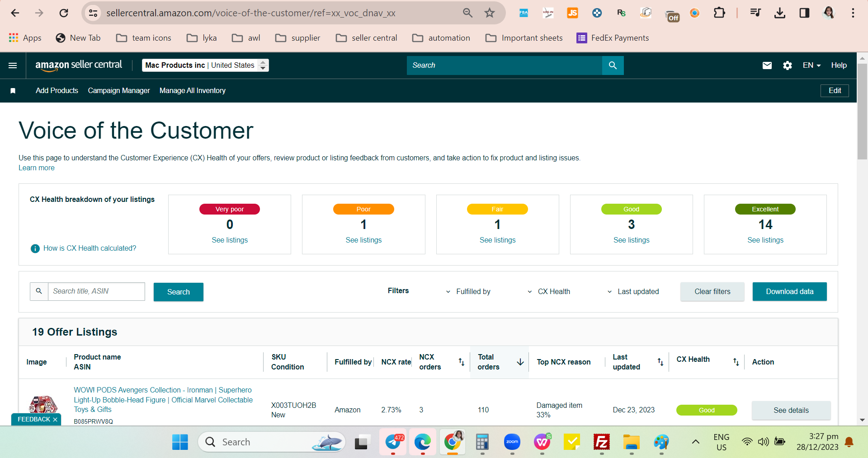Viewport: 868px width, 458px height.
Task: Open How is CX Health calculated link
Action: [x=90, y=248]
